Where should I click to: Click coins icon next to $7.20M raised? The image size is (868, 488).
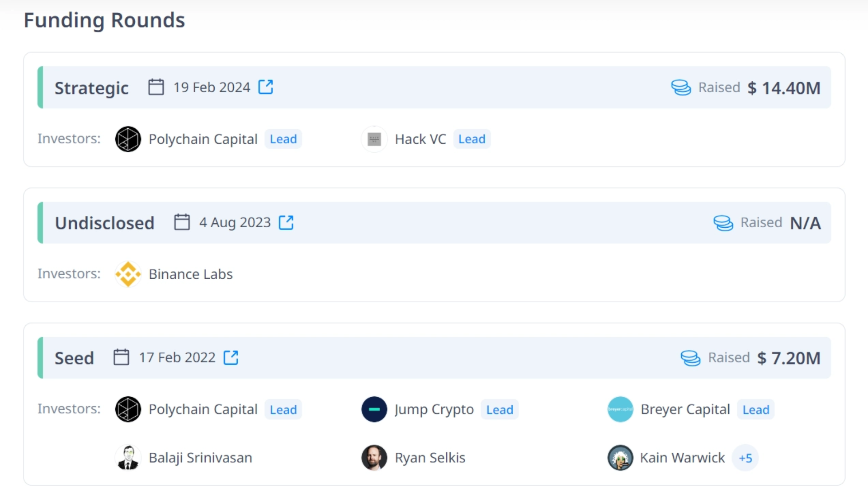pos(690,358)
